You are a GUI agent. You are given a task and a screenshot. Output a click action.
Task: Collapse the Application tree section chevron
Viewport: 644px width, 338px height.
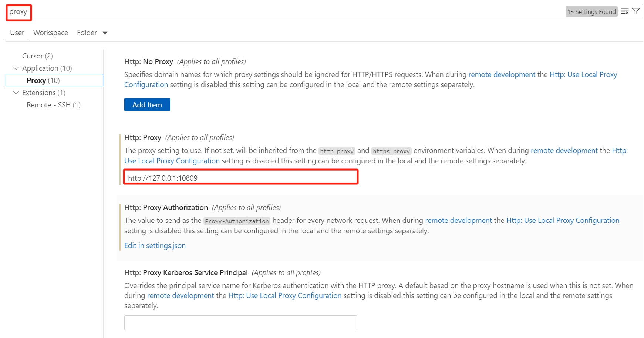pos(16,68)
